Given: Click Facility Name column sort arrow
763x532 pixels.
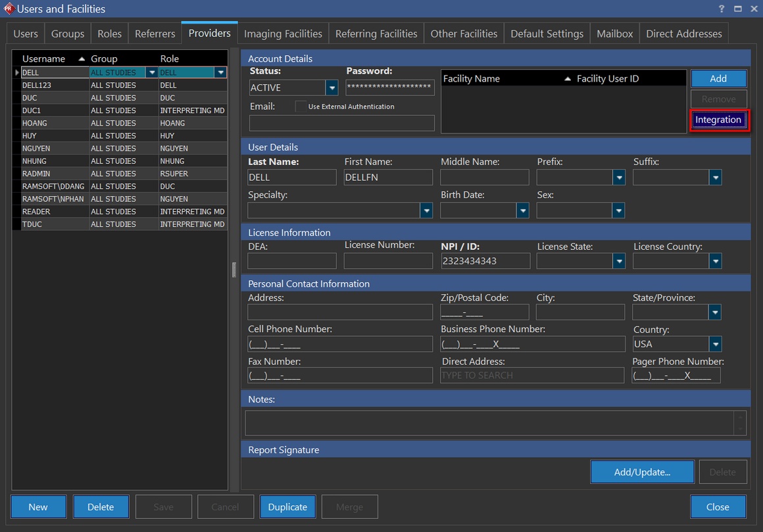Looking at the screenshot, I should pyautogui.click(x=568, y=79).
